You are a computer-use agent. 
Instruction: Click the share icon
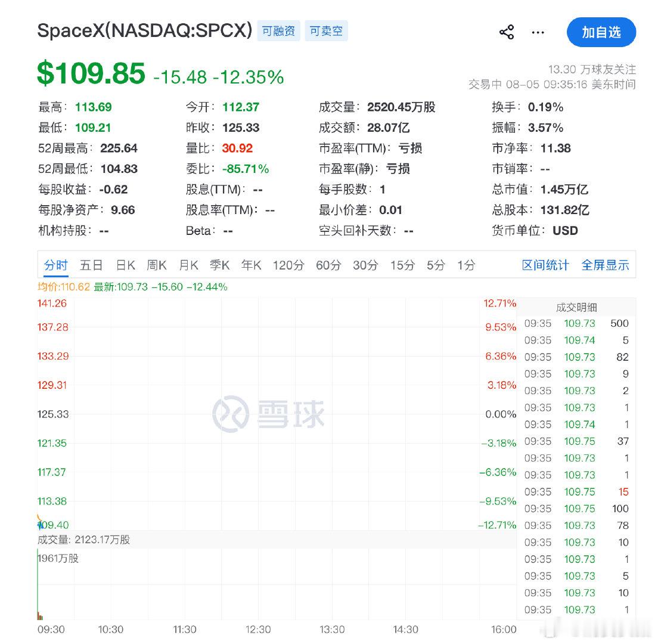[x=507, y=32]
